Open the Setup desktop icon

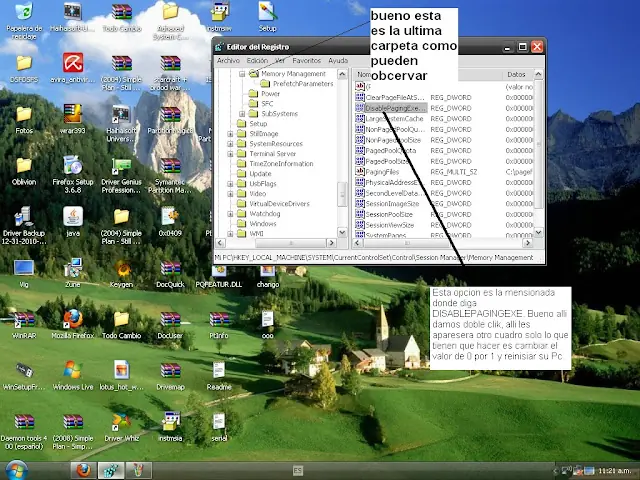pyautogui.click(x=268, y=18)
